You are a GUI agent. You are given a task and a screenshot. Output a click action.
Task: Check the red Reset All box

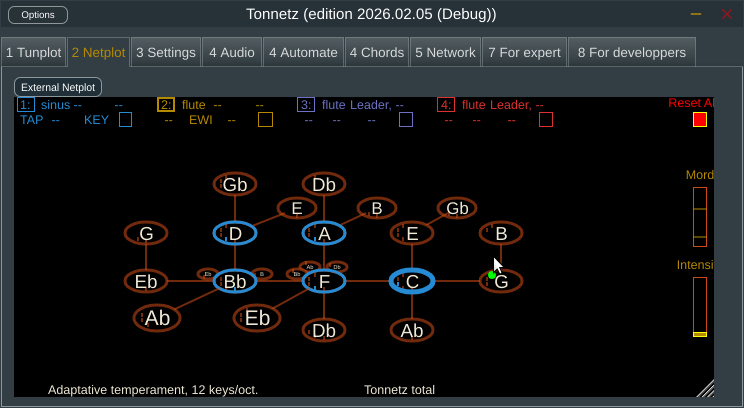click(x=700, y=120)
